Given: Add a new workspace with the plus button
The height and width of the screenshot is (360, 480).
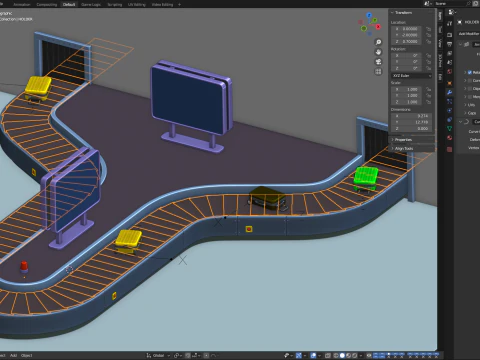Looking at the screenshot, I should click(x=179, y=5).
